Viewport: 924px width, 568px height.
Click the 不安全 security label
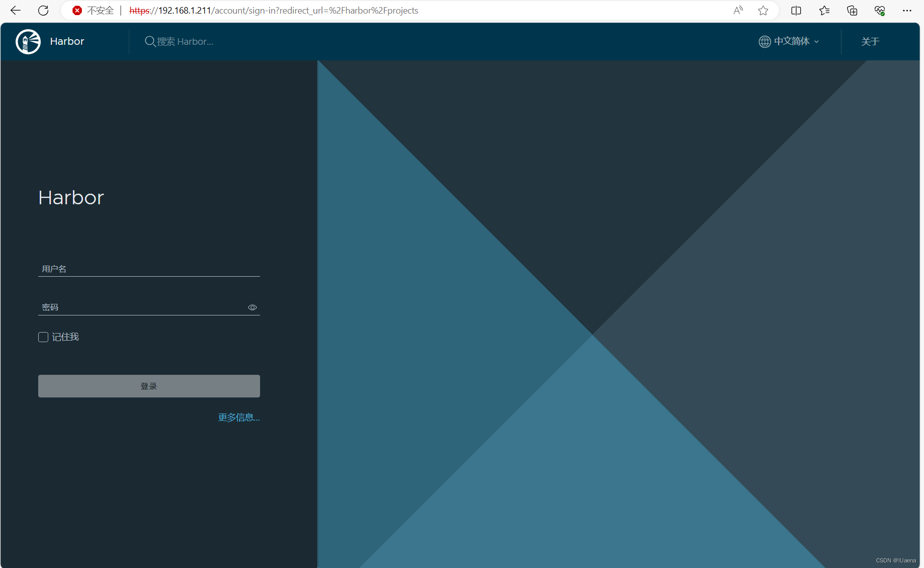click(100, 11)
